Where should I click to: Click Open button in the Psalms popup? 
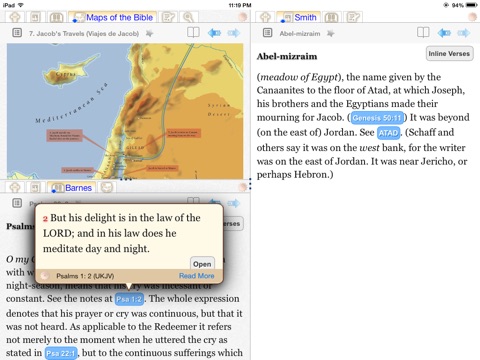point(202,264)
